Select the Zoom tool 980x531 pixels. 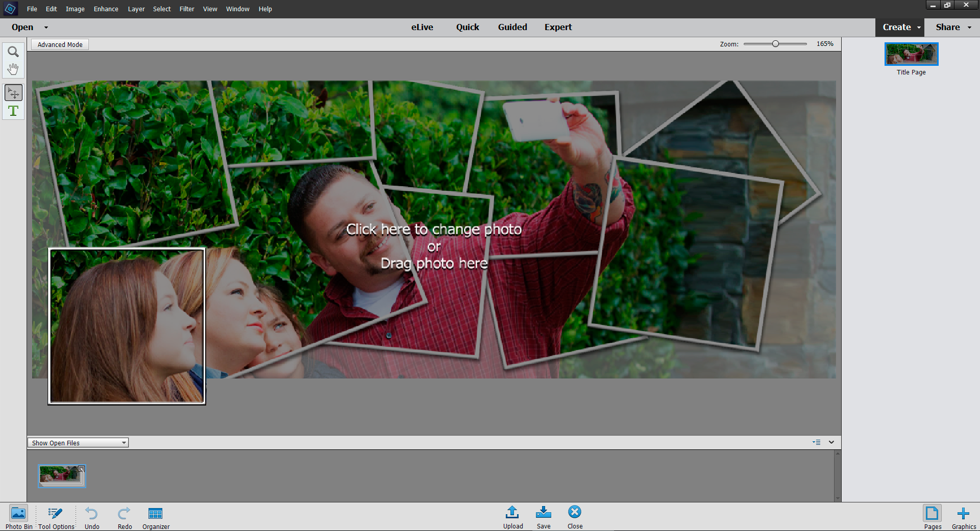point(13,51)
